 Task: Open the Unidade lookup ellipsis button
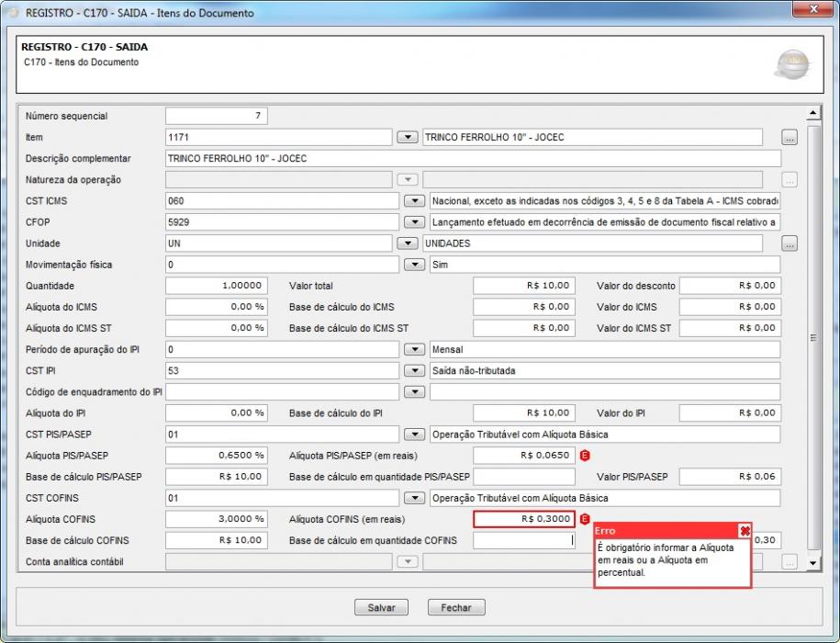pyautogui.click(x=790, y=243)
